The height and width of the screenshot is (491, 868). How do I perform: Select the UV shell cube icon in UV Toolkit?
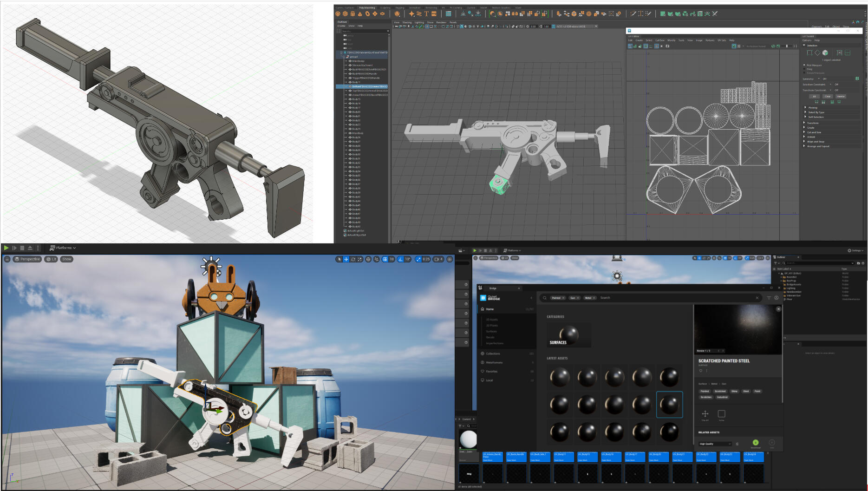[x=825, y=53]
